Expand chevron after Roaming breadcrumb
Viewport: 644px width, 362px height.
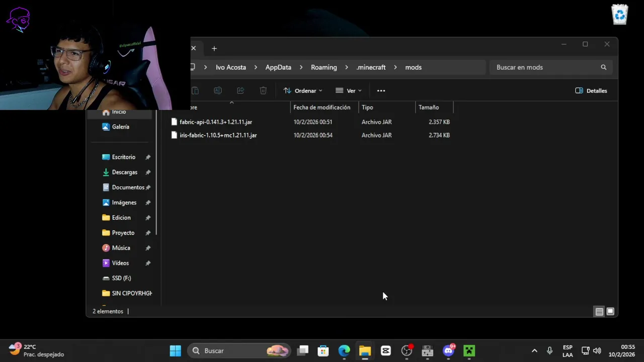click(347, 67)
